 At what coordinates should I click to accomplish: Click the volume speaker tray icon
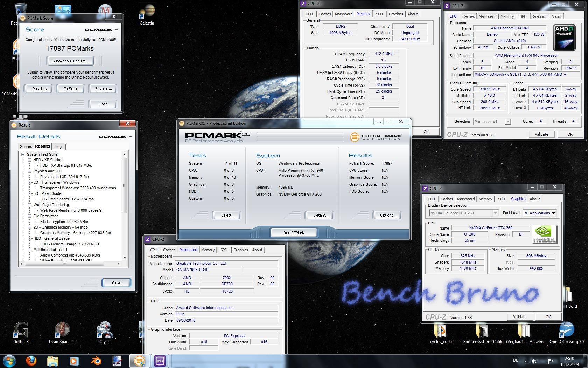(534, 361)
